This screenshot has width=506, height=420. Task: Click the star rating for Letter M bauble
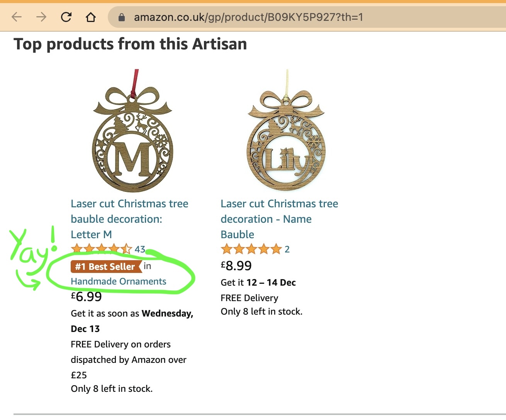pyautogui.click(x=101, y=249)
